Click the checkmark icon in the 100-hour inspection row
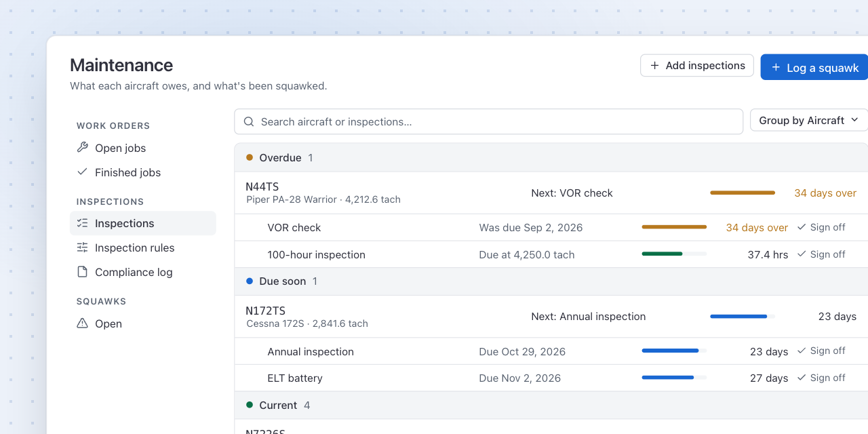Viewport: 868px width, 434px height. (802, 254)
